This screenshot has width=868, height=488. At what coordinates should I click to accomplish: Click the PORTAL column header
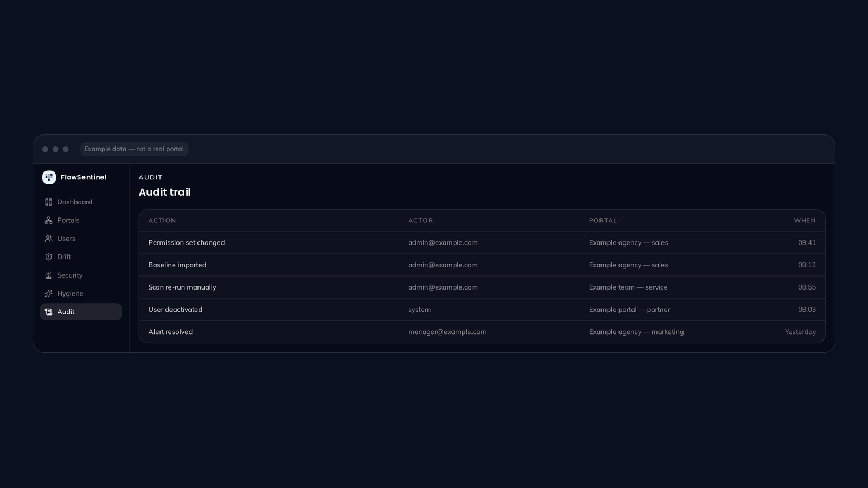(x=603, y=221)
